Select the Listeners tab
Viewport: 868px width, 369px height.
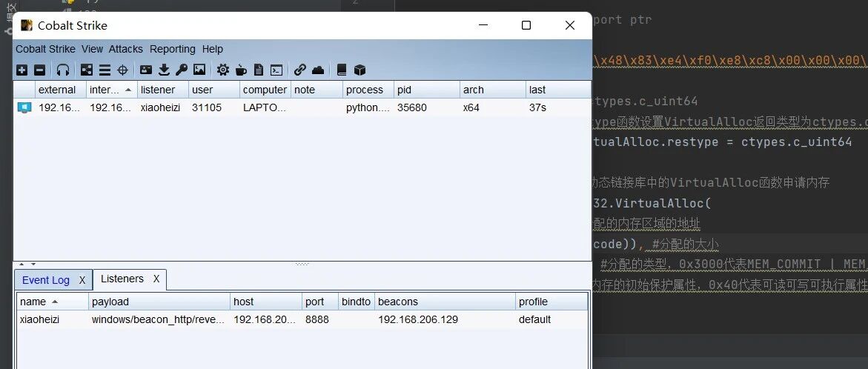[122, 279]
